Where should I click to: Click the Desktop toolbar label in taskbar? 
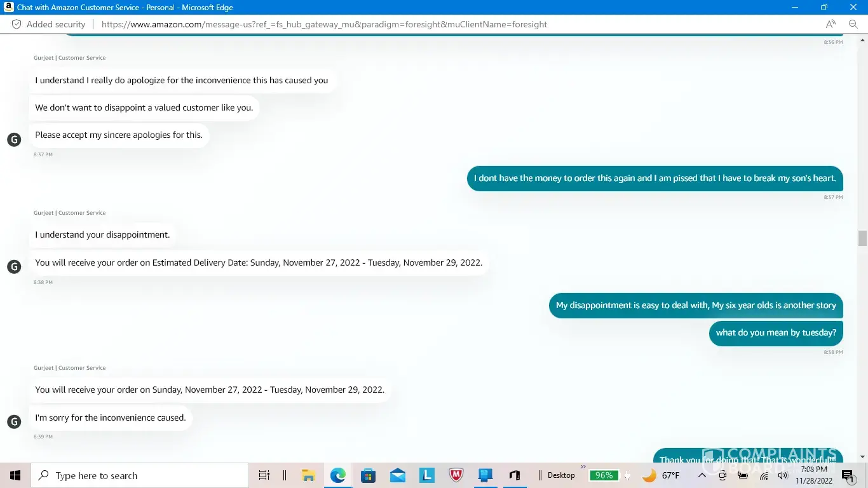coord(561,475)
